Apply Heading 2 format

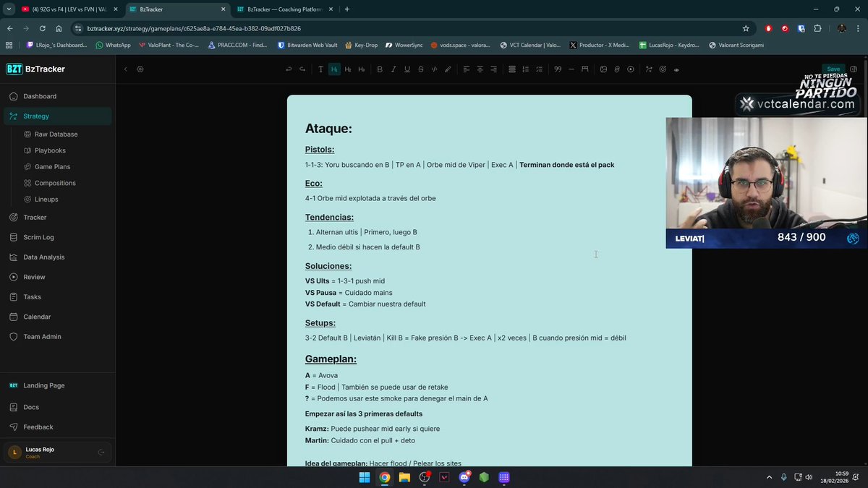click(x=348, y=69)
